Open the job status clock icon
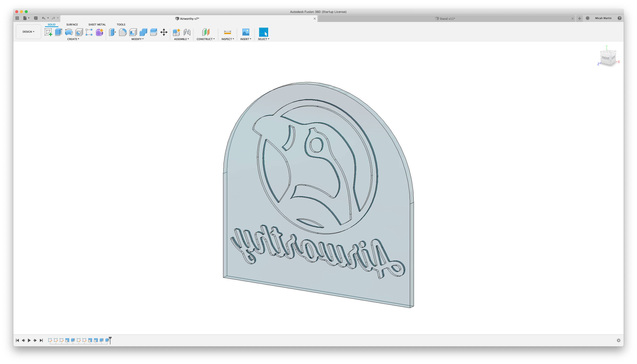The width and height of the screenshot is (637, 364). [588, 18]
